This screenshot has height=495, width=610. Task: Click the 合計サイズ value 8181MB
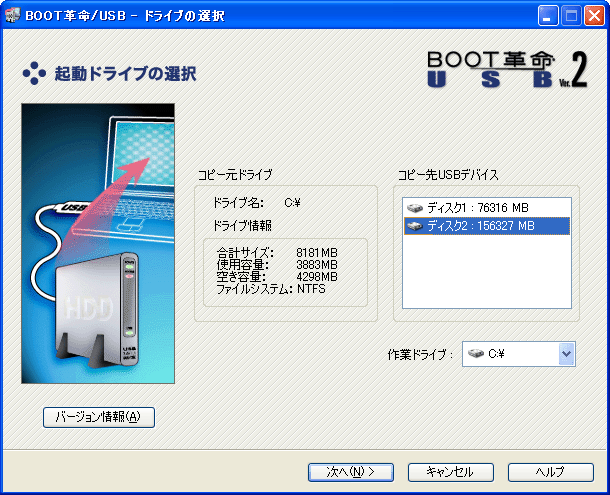tap(317, 253)
